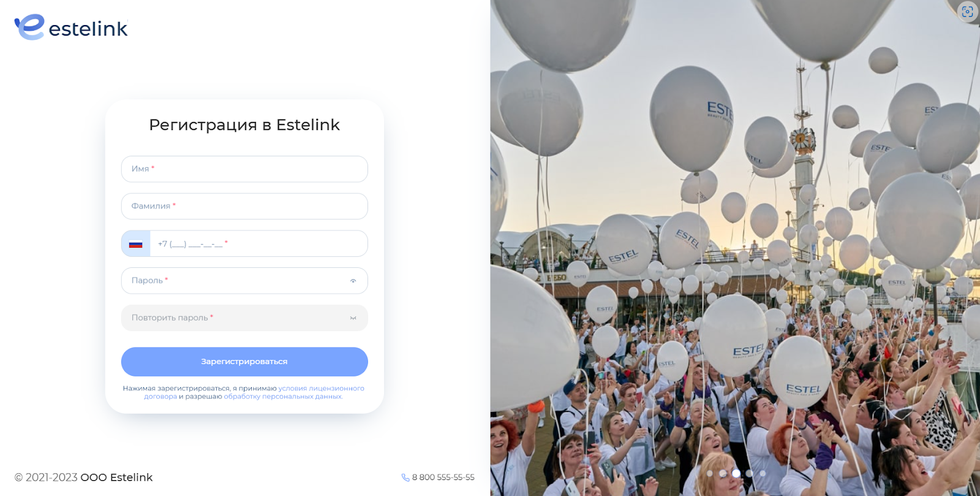Select the first carousel dot
Screen dimensions: 980x496
point(710,473)
